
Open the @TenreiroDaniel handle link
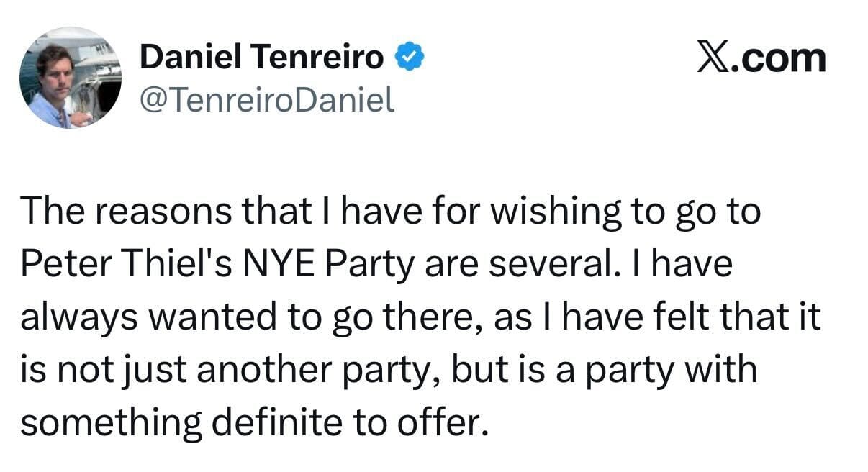[266, 100]
